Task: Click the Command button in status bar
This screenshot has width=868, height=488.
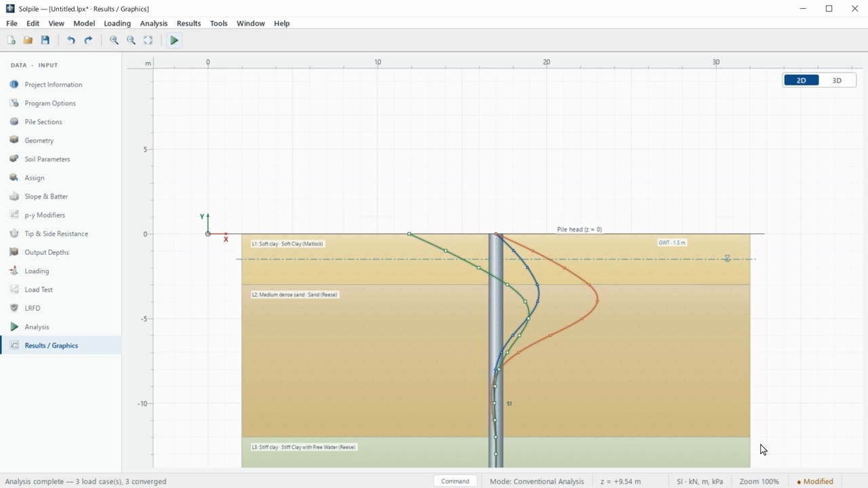Action: point(455,481)
